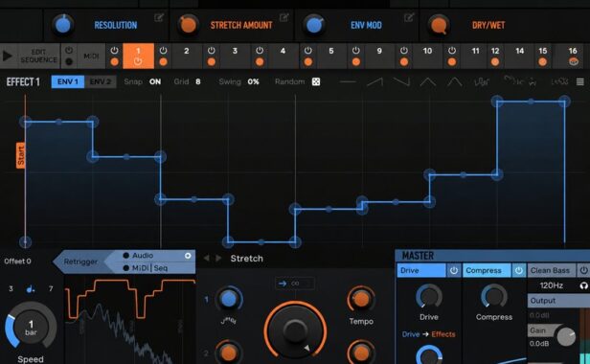Click the Start marker on the envelope

(x=21, y=155)
